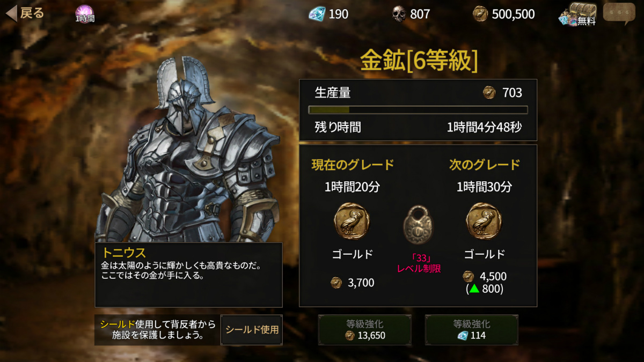This screenshot has width=644, height=362.
Task: Upgrade grade using 13,650 gold
Action: click(x=365, y=330)
